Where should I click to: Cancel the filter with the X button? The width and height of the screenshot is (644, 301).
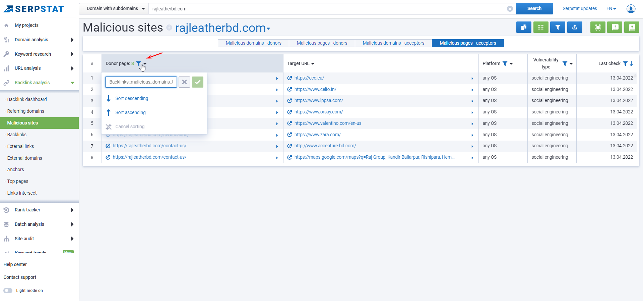[184, 82]
